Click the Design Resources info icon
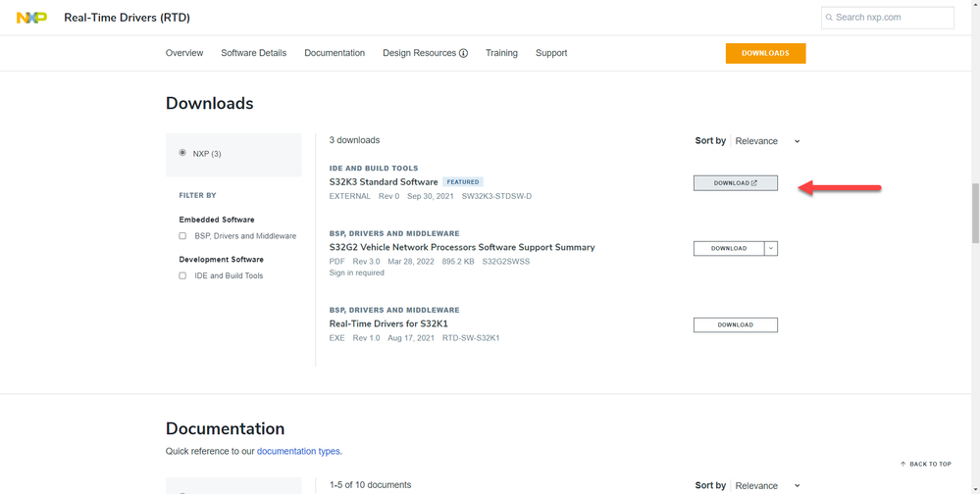This screenshot has height=494, width=980. point(463,53)
